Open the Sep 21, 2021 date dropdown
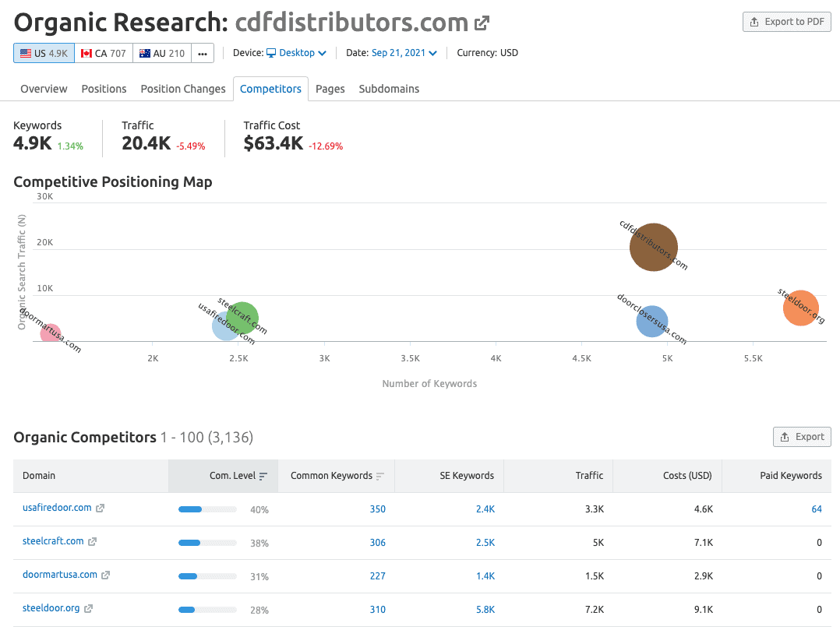Viewport: 840px width, 630px height. click(404, 53)
